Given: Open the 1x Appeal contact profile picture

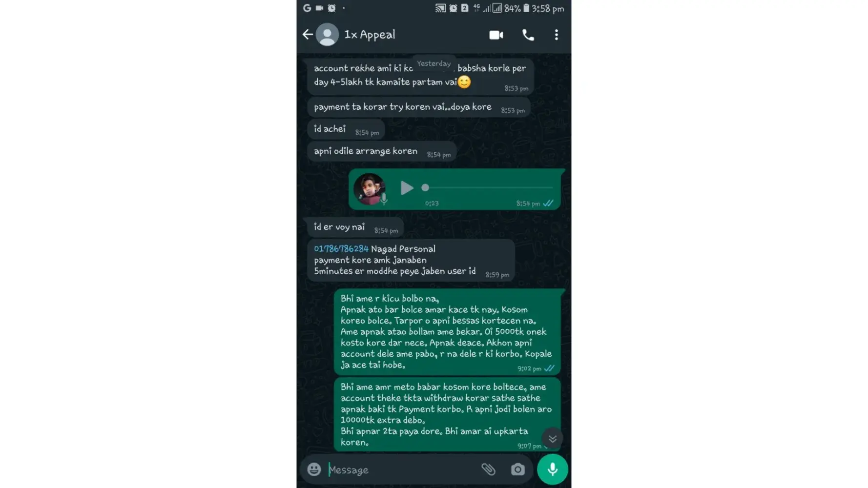Looking at the screenshot, I should [327, 35].
